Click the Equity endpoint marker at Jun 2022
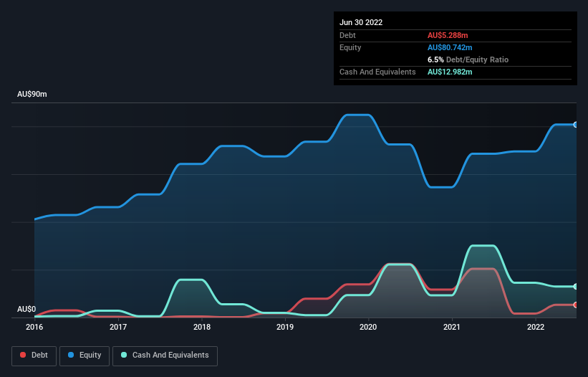Viewport: 588px width, 377px height. (576, 125)
